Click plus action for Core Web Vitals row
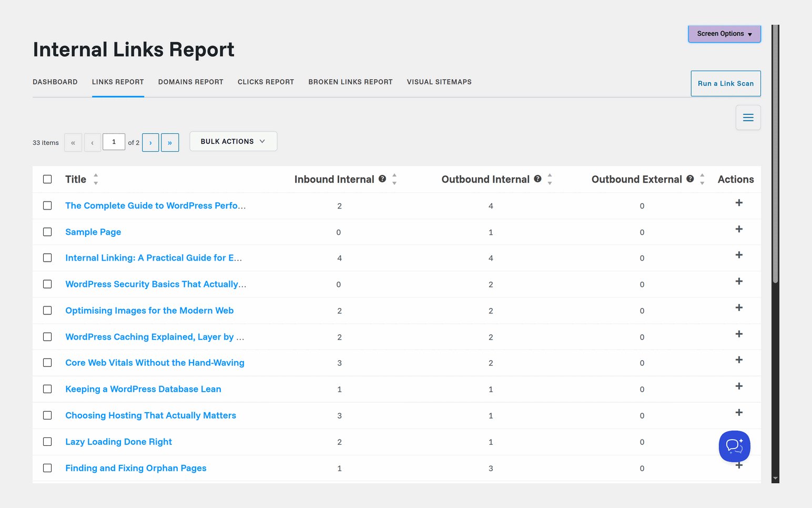812x508 pixels. (739, 360)
